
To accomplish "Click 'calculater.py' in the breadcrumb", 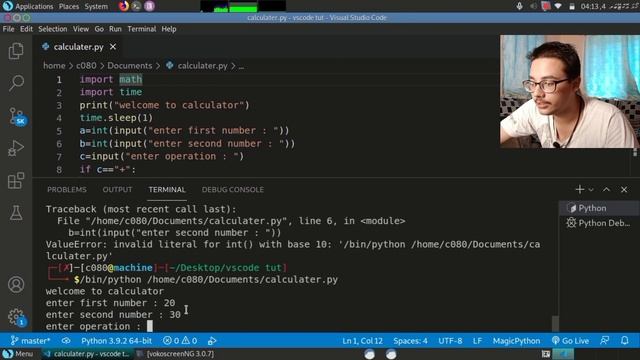I will click(202, 66).
